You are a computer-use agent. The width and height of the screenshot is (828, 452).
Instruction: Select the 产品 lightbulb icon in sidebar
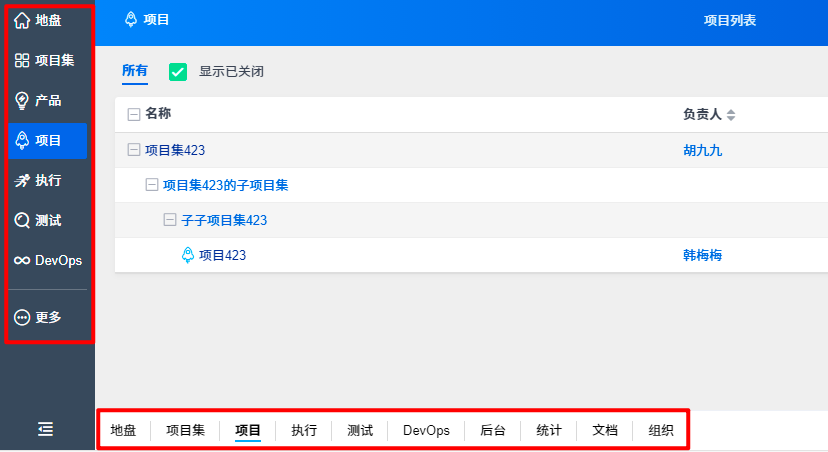[22, 100]
